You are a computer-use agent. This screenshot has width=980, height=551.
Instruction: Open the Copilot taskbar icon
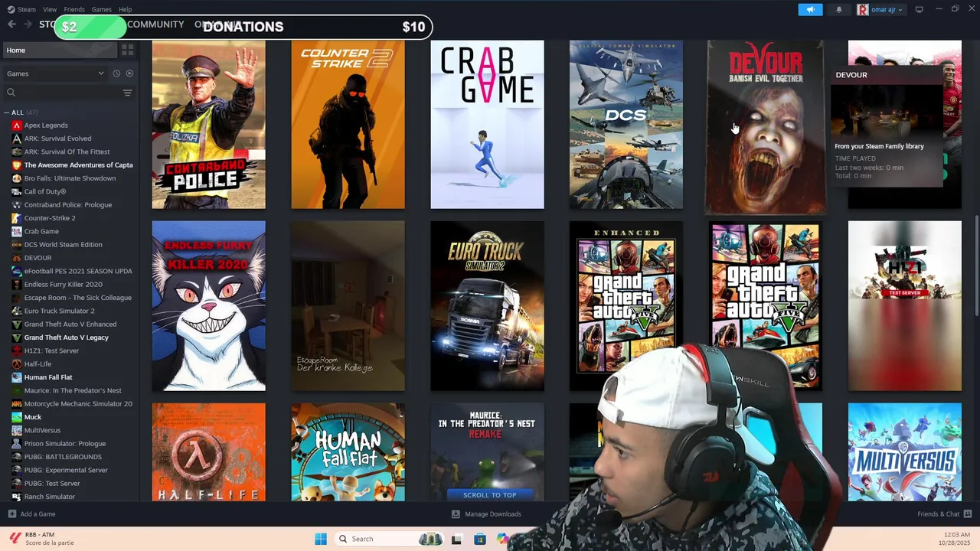(502, 539)
